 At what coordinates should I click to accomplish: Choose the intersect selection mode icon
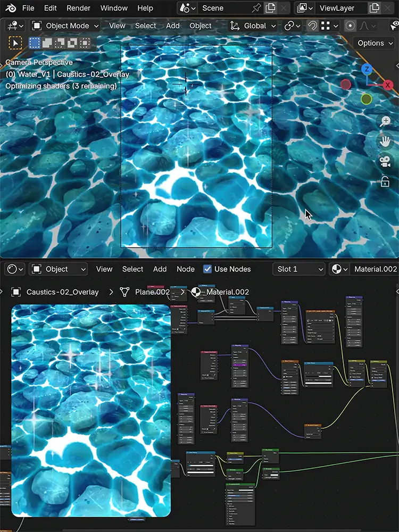(x=85, y=43)
